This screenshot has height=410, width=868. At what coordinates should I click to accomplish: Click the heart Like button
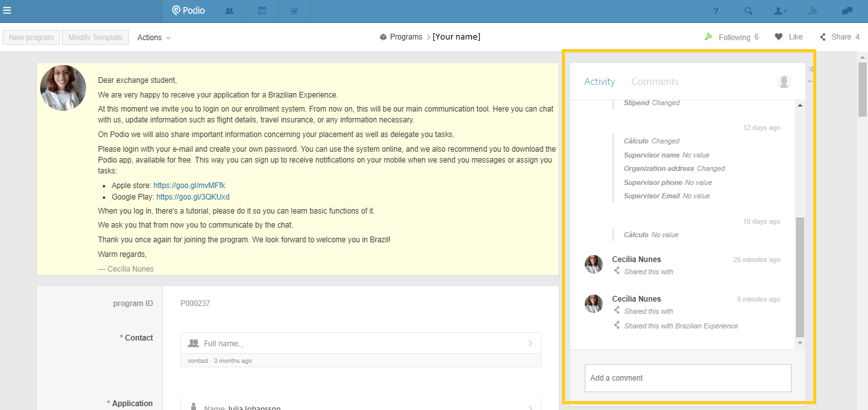(788, 37)
